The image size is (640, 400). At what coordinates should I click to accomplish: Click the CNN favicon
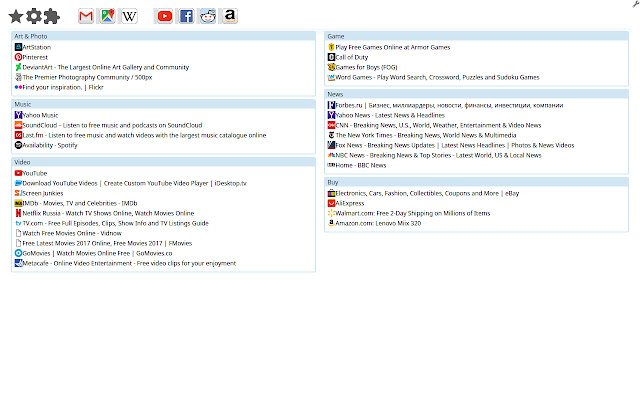[331, 125]
